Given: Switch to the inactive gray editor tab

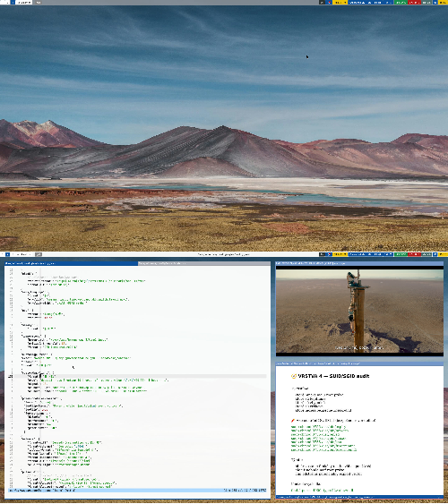Looking at the screenshot, I should click(x=204, y=263).
